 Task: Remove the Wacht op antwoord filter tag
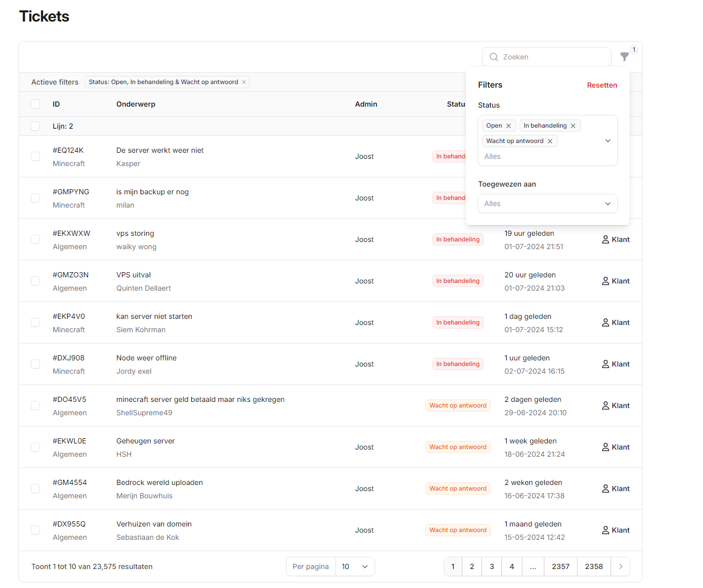(550, 141)
